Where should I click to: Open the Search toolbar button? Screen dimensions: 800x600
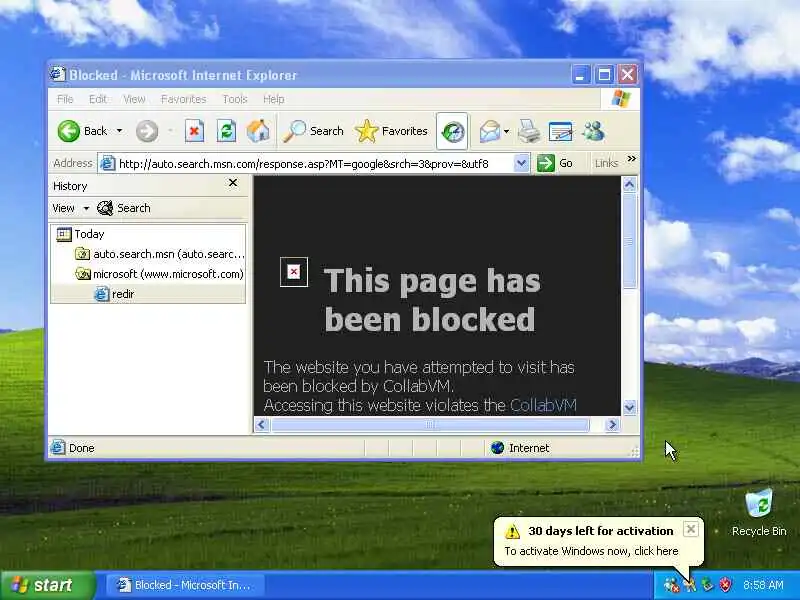point(313,131)
